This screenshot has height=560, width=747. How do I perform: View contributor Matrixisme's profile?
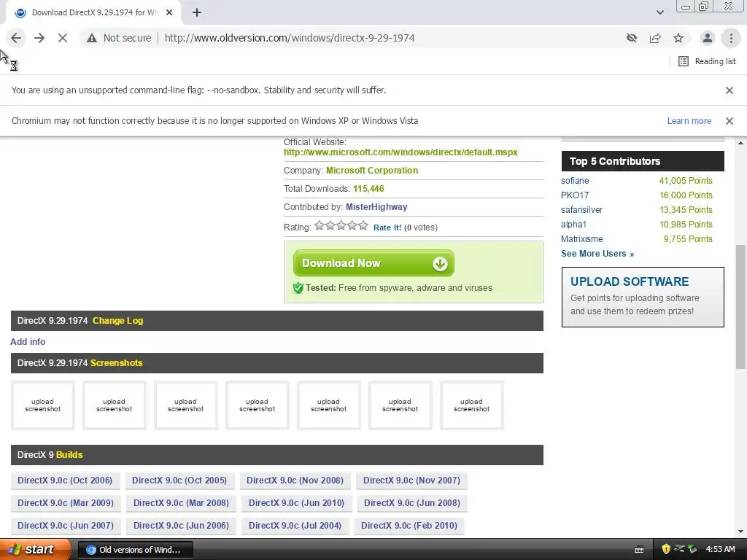pos(581,239)
